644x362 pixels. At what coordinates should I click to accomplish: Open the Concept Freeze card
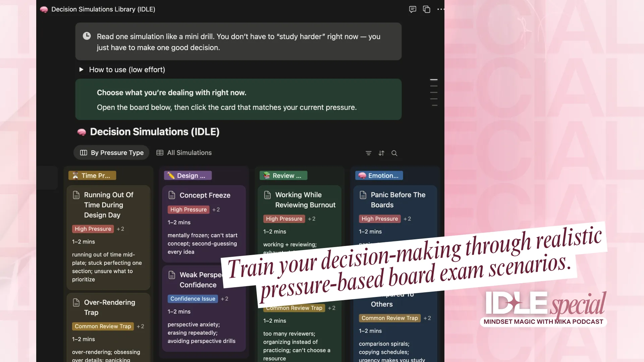(204, 224)
